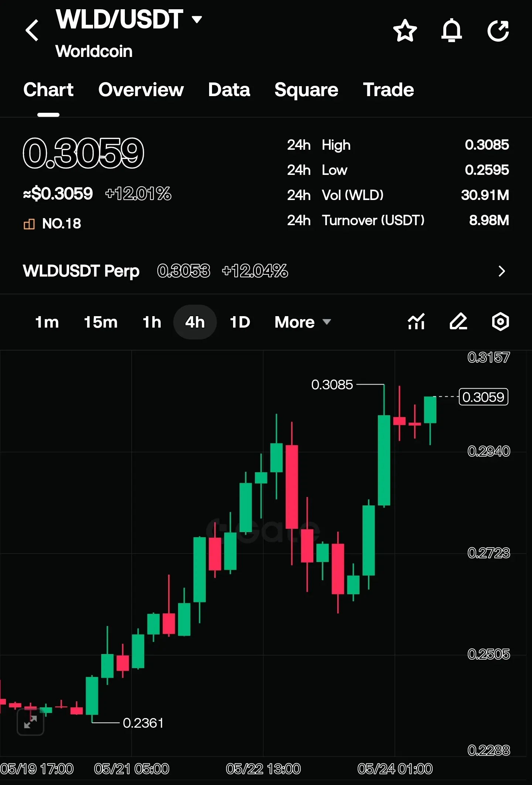Tap the share icon in the header
The image size is (532, 785).
tap(498, 30)
